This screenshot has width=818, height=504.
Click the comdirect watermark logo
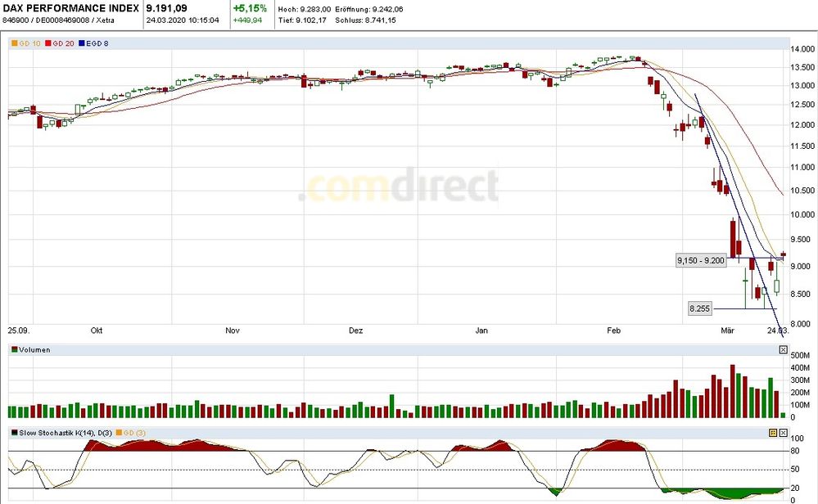click(398, 187)
